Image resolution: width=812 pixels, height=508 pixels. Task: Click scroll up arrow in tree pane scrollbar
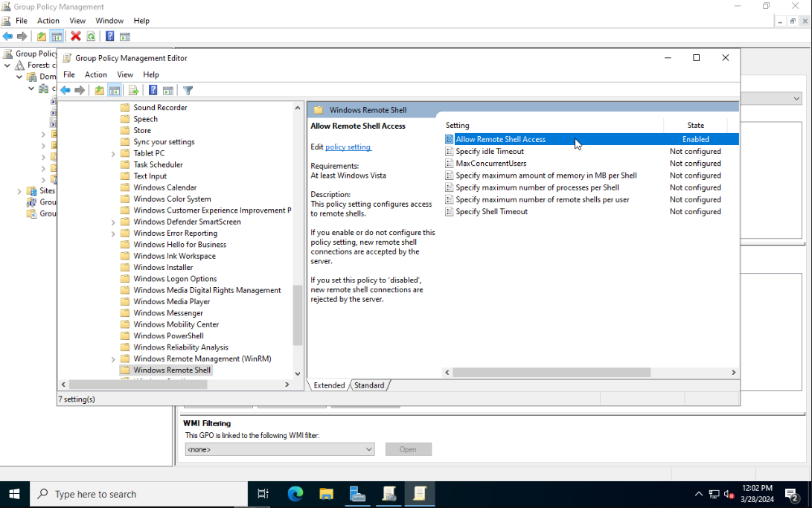tap(297, 108)
